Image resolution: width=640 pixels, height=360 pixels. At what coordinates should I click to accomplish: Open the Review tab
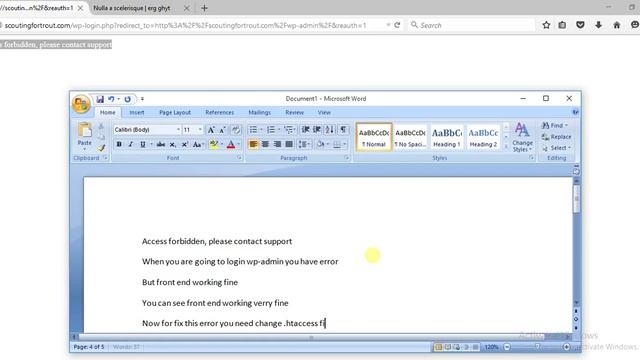pyautogui.click(x=294, y=112)
